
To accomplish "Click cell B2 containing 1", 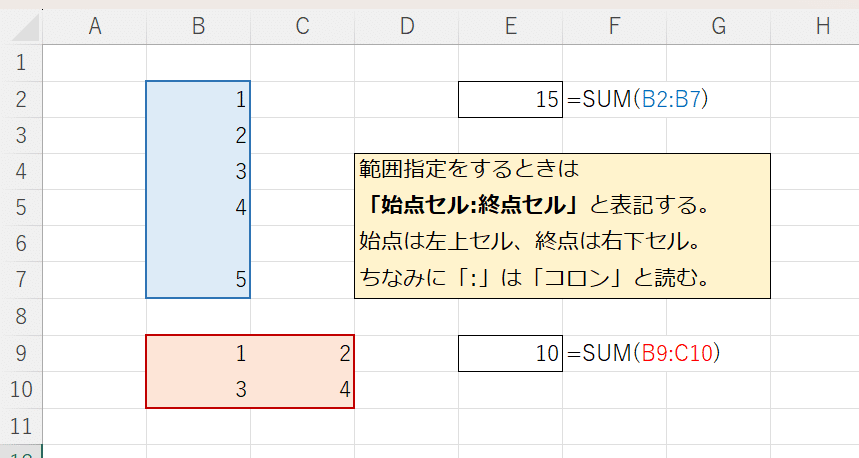I will click(x=198, y=99).
